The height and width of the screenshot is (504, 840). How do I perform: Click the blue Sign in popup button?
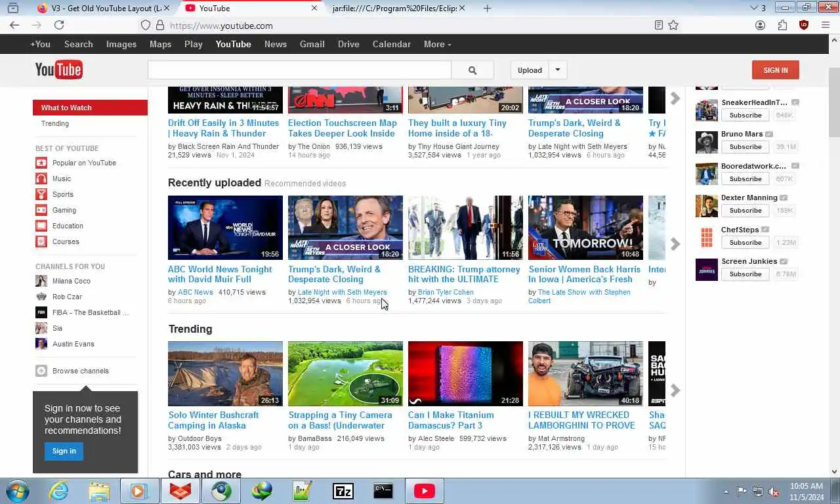64,451
